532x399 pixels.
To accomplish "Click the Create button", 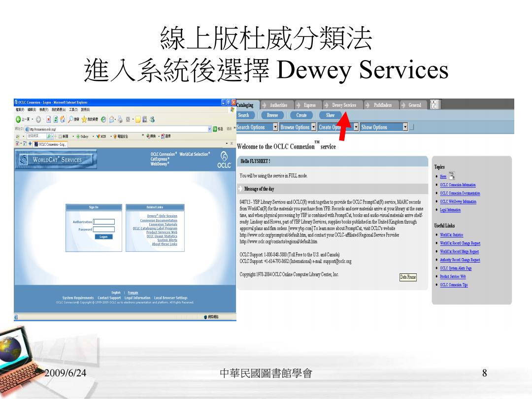I will point(301,115).
